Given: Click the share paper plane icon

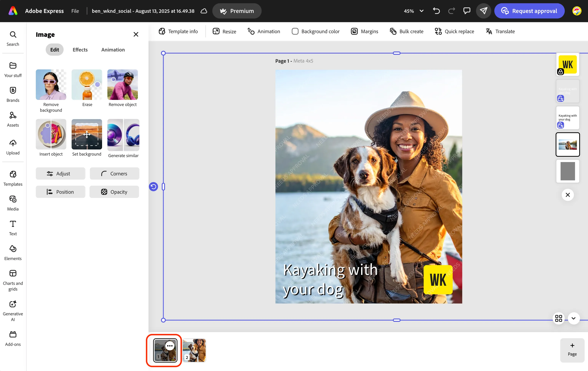Looking at the screenshot, I should 483,11.
